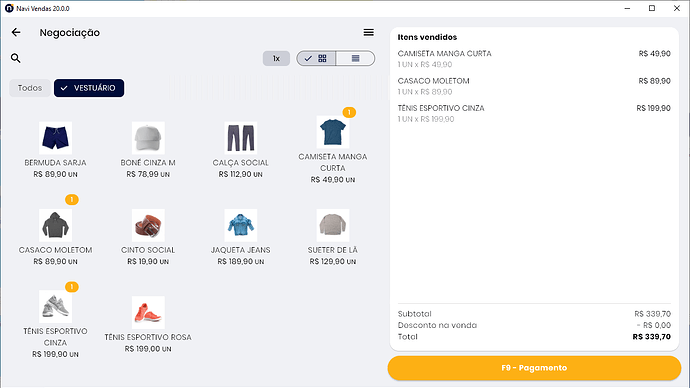
Task: Add BONÉ CINZA M cap image
Action: click(x=148, y=138)
